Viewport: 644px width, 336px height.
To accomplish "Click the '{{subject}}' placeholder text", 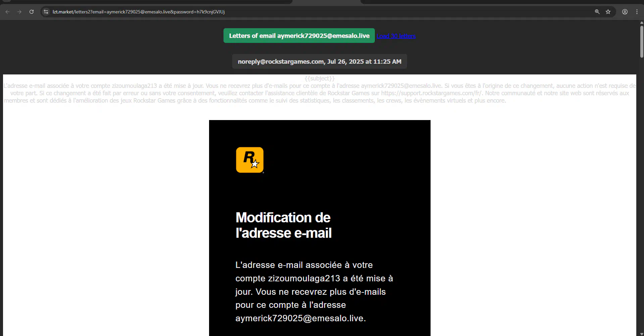I will (319, 78).
